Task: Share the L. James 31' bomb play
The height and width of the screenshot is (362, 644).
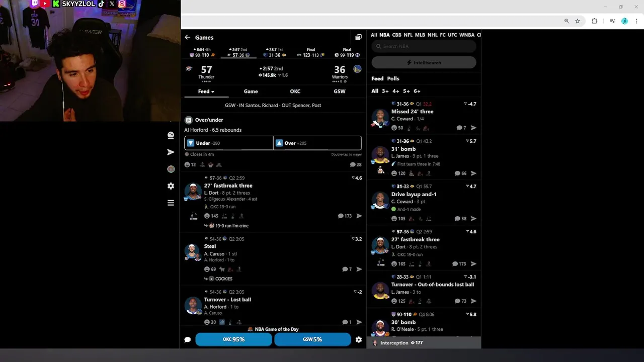Action: (473, 173)
